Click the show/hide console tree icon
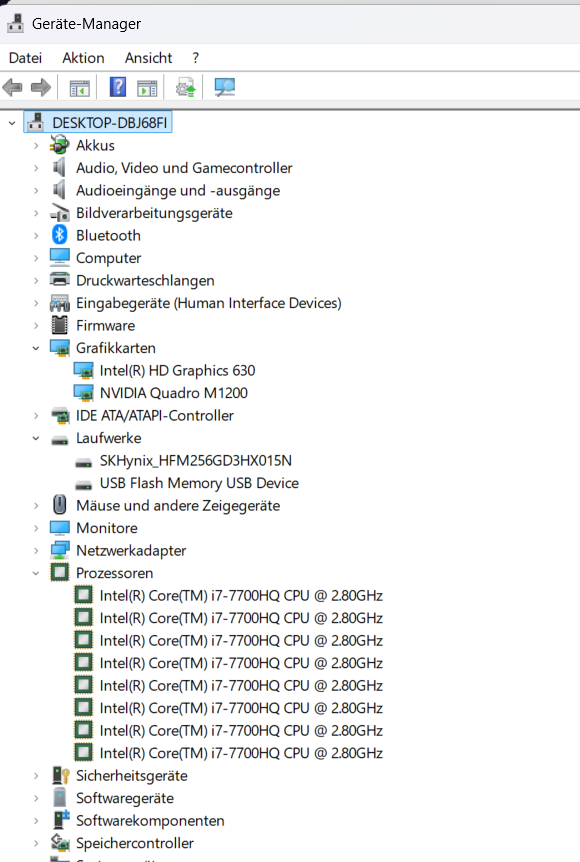 (x=80, y=88)
